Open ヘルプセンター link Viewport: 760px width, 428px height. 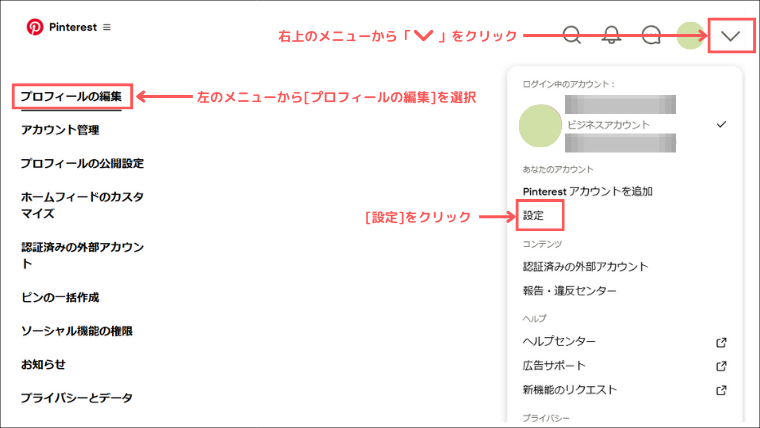[559, 341]
